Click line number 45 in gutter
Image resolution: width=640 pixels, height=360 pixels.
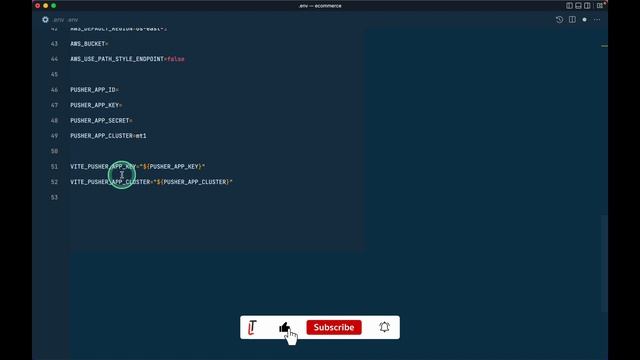tap(54, 74)
